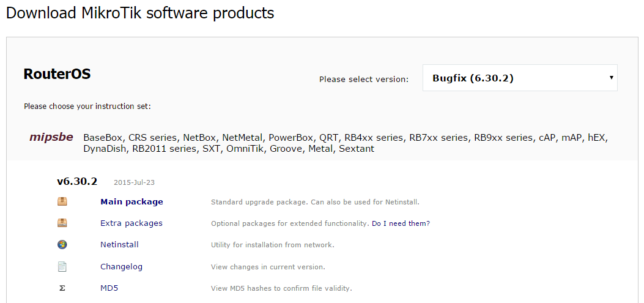Screen dimensions: 644x303
Task: Click the mipsbe supported devices list text
Action: click(x=346, y=143)
